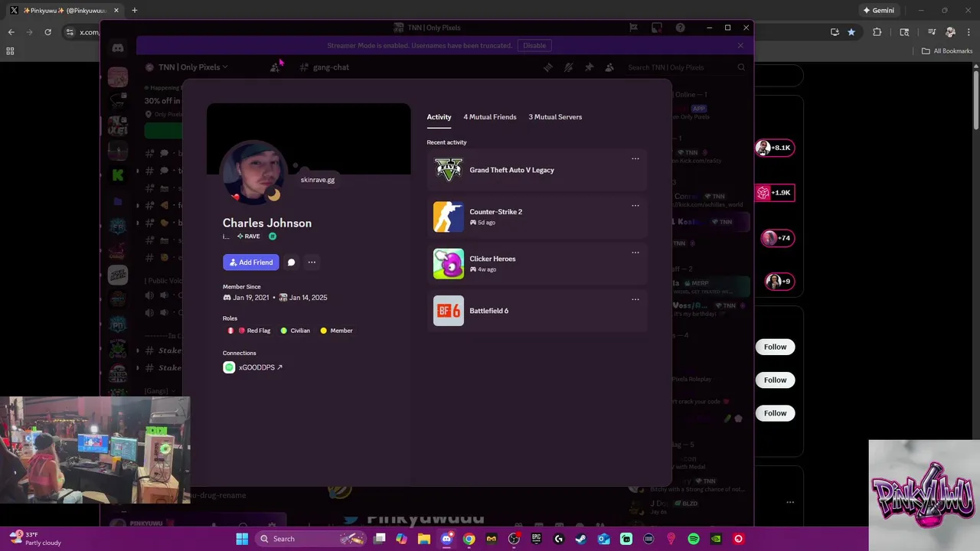Open Chrome apps grid icon on bookmarks bar
Viewport: 980px width, 551px height.
[10, 51]
